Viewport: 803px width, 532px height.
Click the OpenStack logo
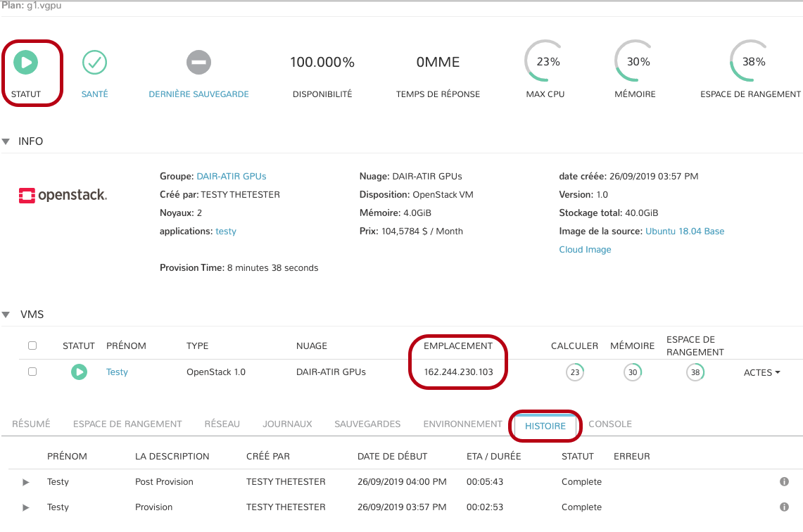63,195
